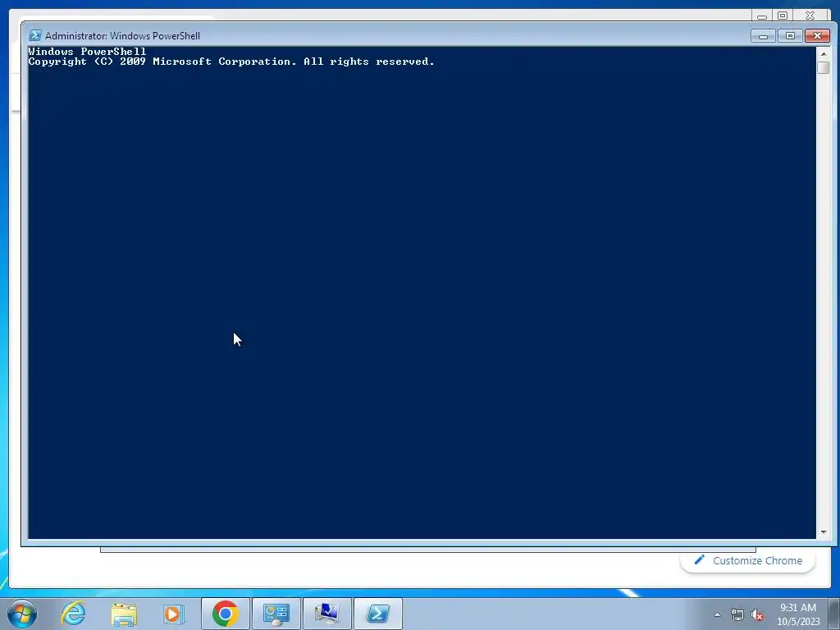
Task: Close the Administrator: Windows PowerShell window
Action: [817, 36]
